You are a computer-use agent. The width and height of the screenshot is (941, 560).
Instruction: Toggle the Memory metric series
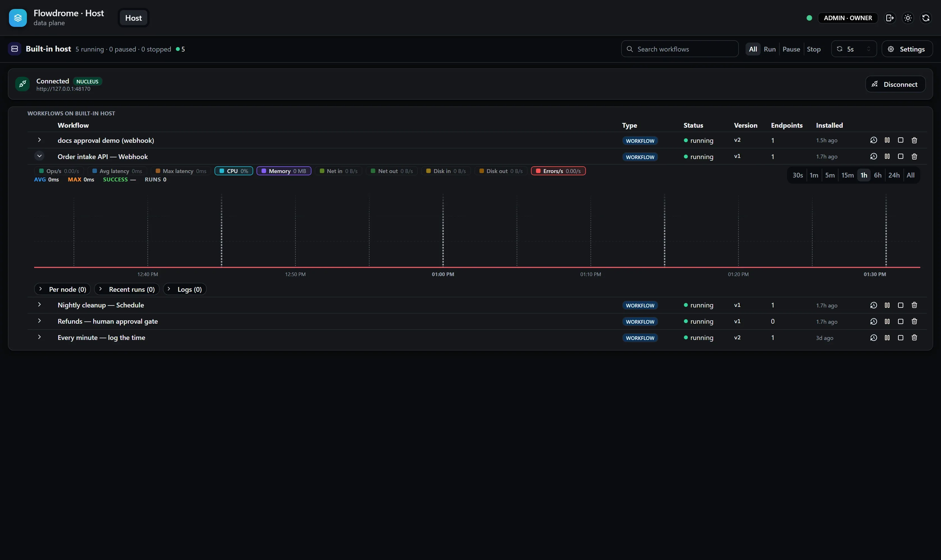tap(284, 171)
